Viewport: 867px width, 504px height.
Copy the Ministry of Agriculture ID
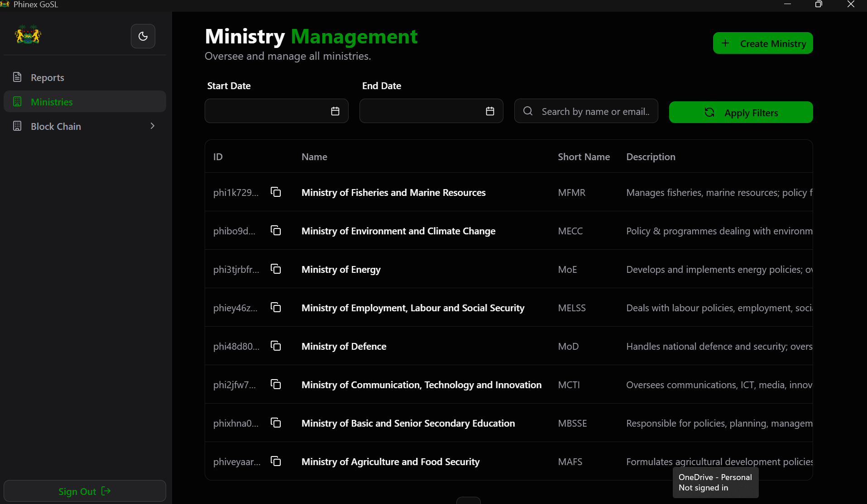pyautogui.click(x=276, y=461)
